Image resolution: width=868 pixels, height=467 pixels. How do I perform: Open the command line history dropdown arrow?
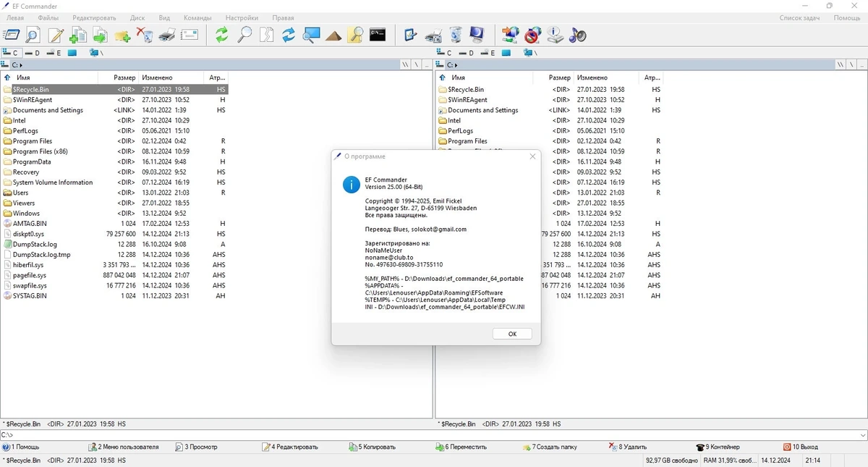(x=862, y=435)
